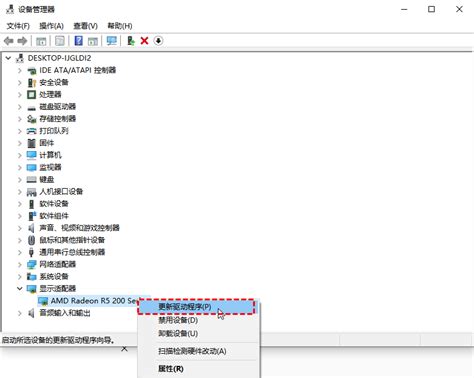
Task: Select the 网络适配器 category label
Action: [x=58, y=264]
